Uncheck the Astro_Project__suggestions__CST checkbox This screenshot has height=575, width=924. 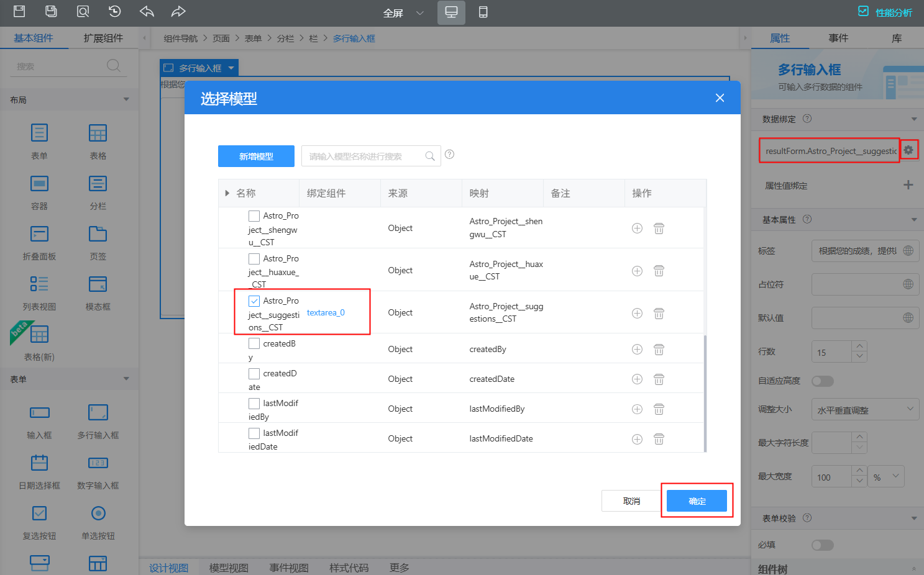pyautogui.click(x=254, y=301)
